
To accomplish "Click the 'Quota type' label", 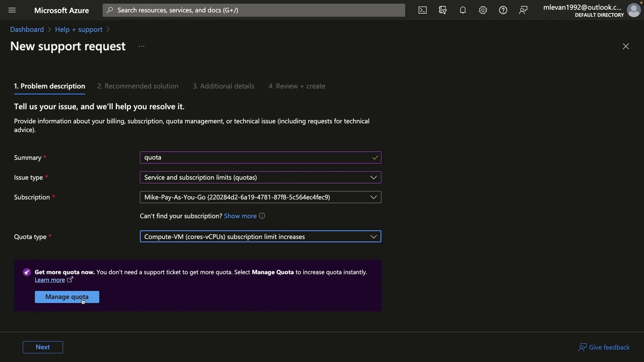I will [x=30, y=237].
